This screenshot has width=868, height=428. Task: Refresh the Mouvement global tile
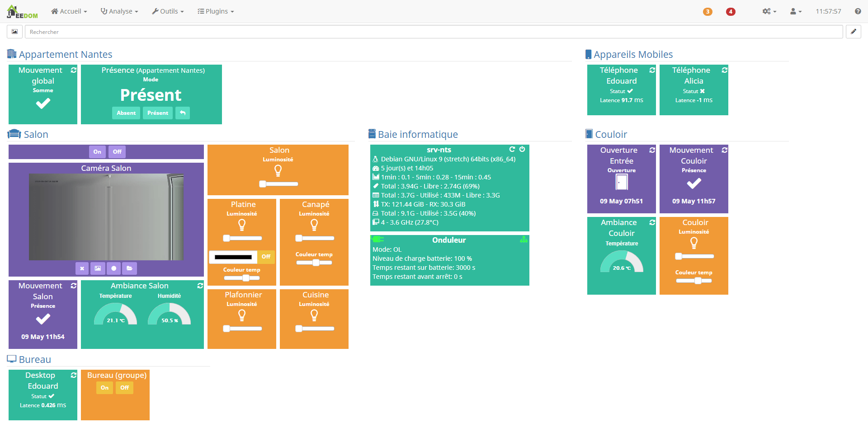73,70
